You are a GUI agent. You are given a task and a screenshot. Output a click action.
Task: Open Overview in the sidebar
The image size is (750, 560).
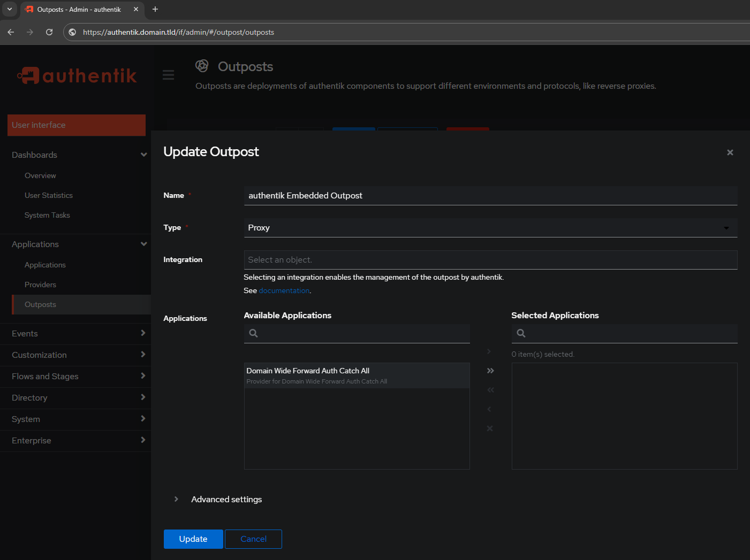point(40,175)
